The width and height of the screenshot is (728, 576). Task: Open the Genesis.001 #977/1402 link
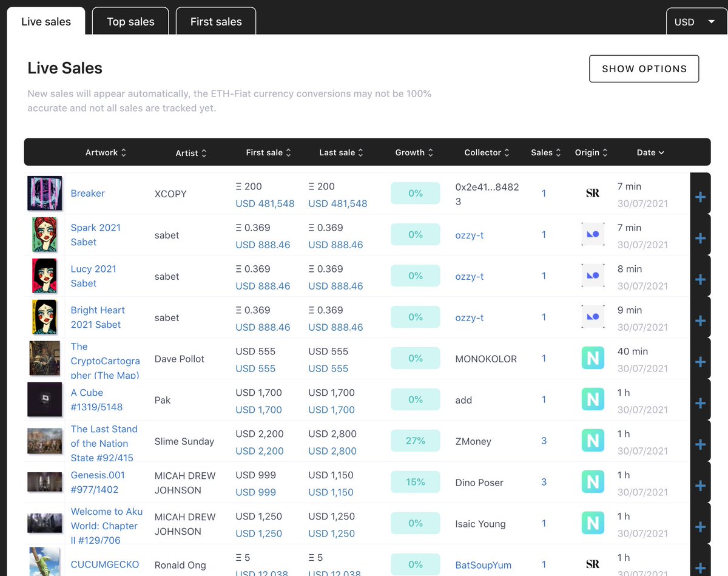[98, 482]
